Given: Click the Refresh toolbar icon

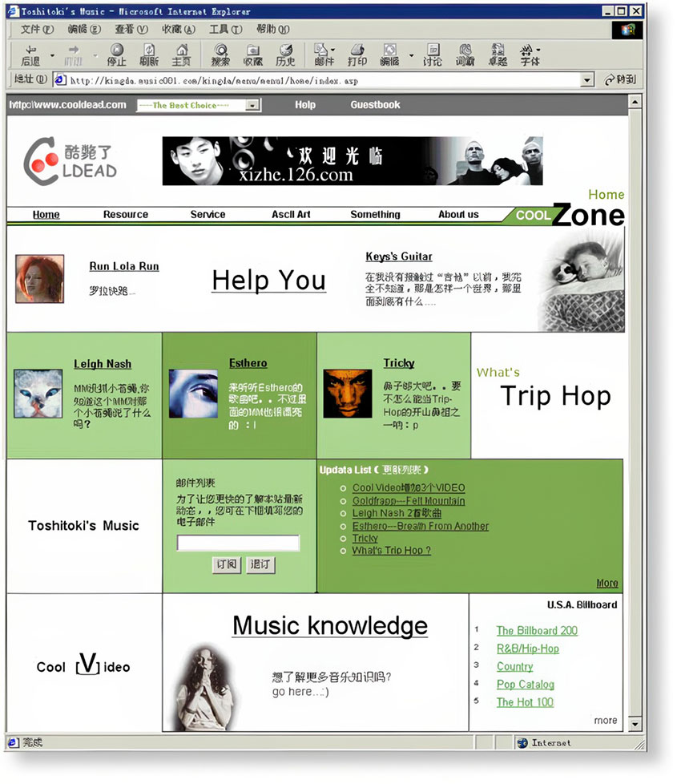Looking at the screenshot, I should point(149,55).
